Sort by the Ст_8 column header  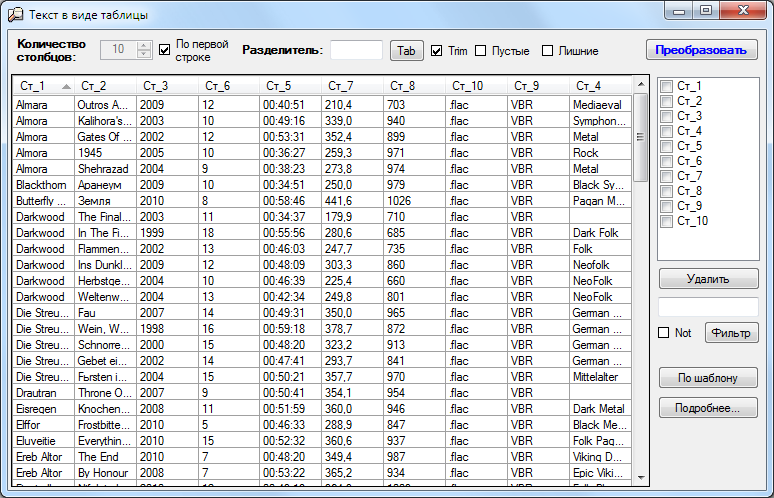415,86
